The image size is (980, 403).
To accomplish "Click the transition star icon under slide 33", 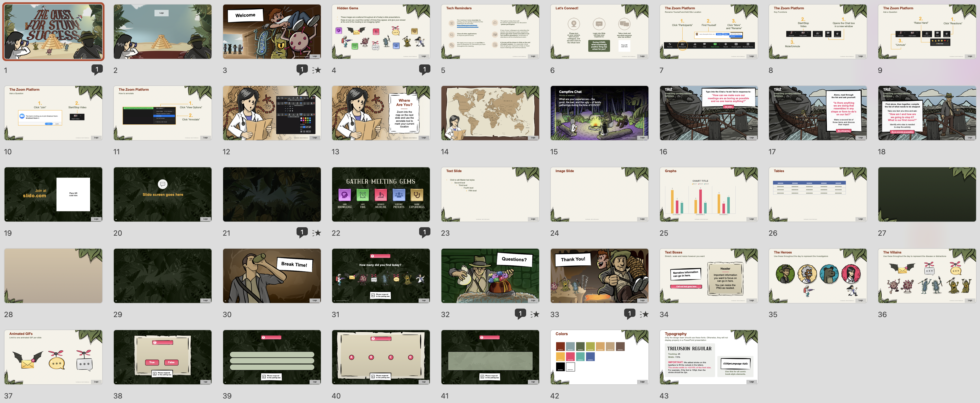I will (x=644, y=314).
